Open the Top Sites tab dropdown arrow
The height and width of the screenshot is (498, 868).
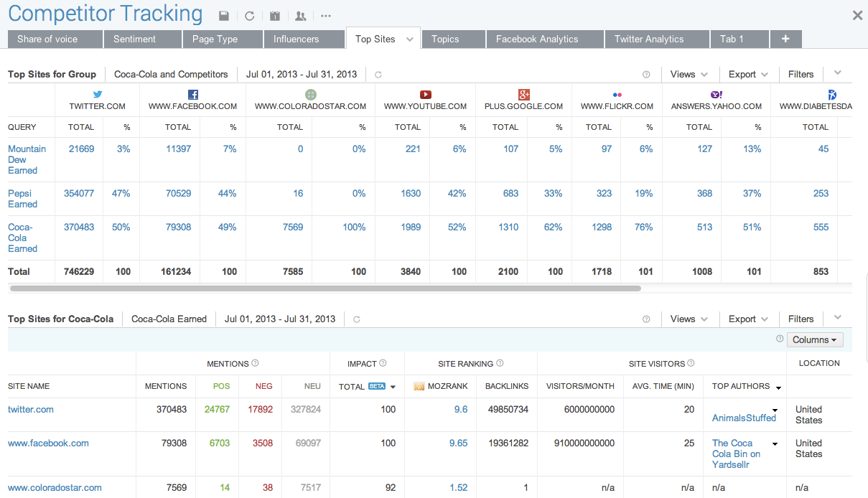pos(410,39)
